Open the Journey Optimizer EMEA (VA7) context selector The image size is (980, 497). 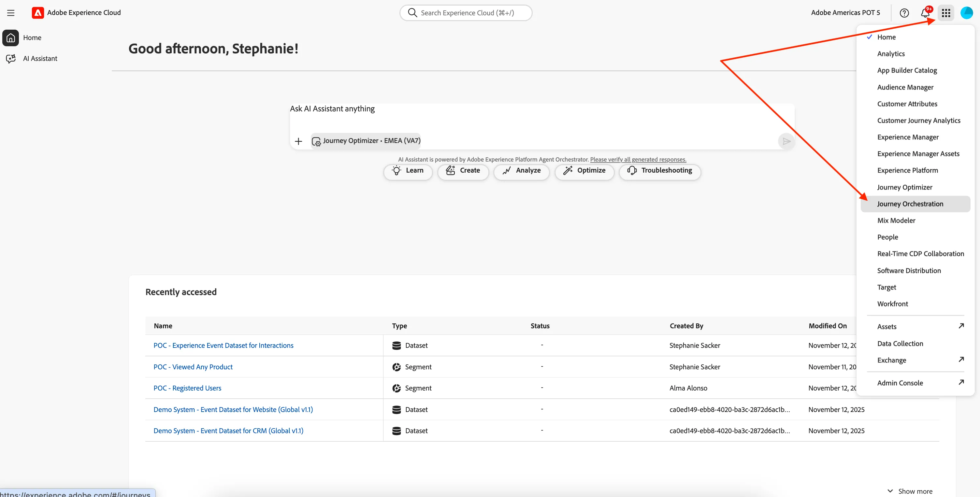[366, 141]
